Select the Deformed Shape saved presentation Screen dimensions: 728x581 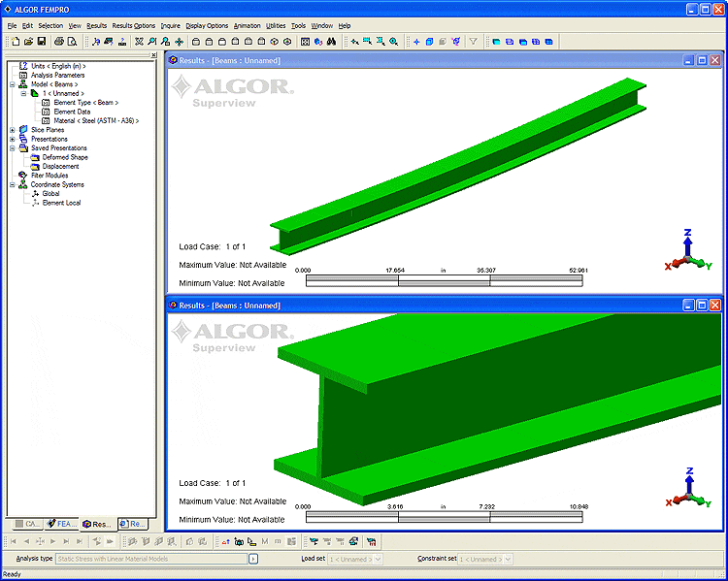pyautogui.click(x=64, y=157)
